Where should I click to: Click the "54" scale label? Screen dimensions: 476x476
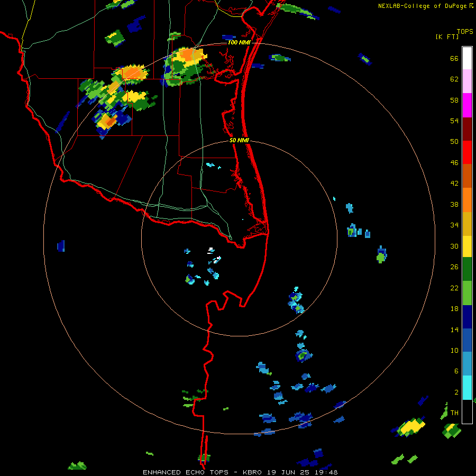tap(454, 121)
